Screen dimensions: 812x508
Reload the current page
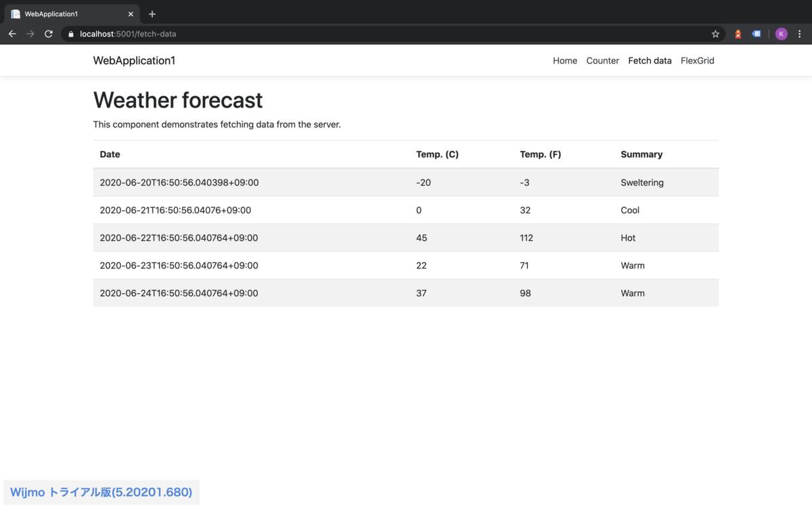49,34
